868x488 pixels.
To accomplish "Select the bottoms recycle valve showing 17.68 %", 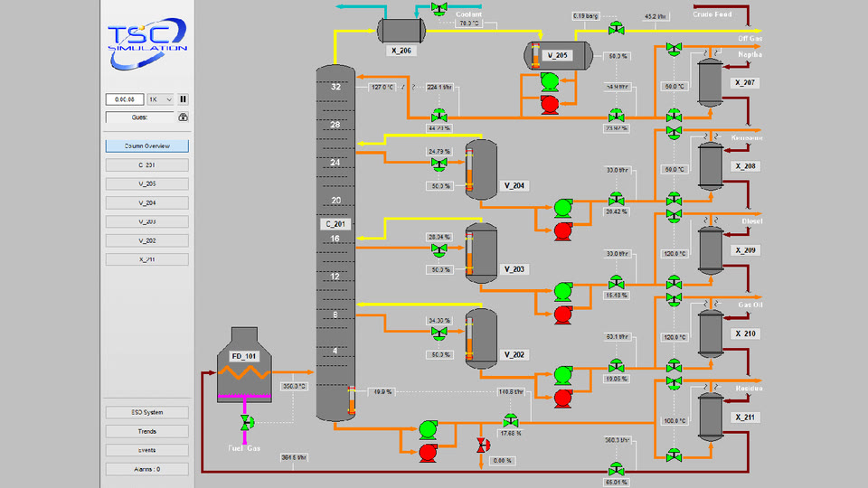I will [510, 420].
